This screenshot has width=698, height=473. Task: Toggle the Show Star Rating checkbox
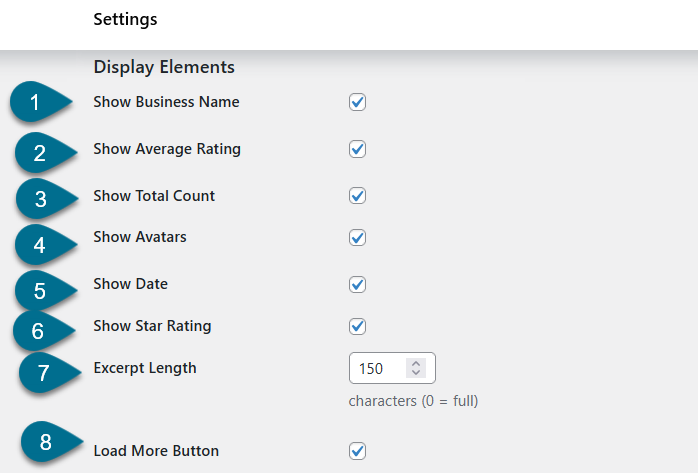pyautogui.click(x=357, y=326)
